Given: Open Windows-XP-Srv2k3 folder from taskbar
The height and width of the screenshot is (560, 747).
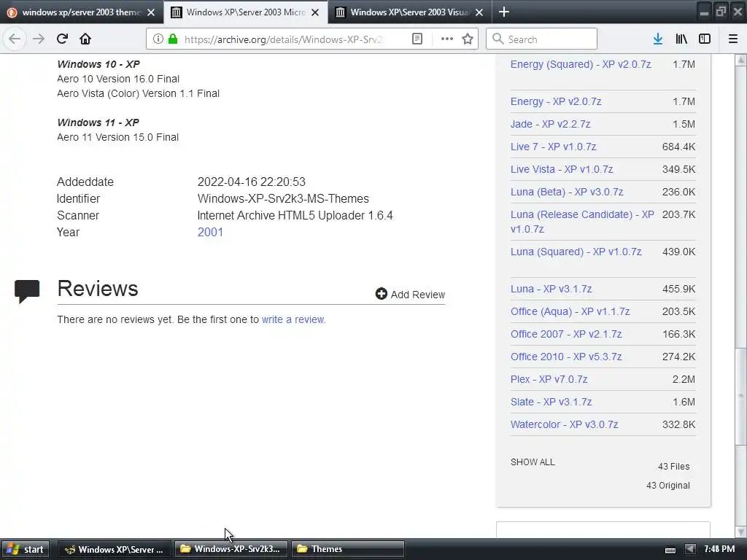Looking at the screenshot, I should (x=231, y=549).
